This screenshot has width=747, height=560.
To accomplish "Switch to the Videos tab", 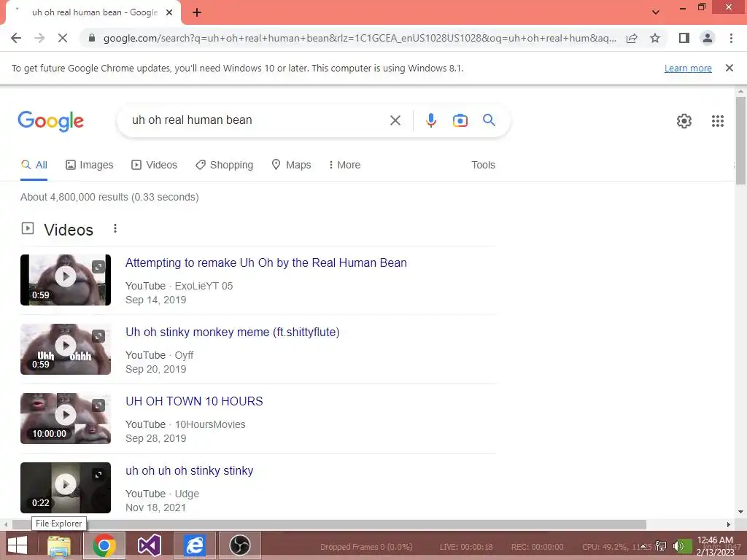I will pyautogui.click(x=155, y=165).
